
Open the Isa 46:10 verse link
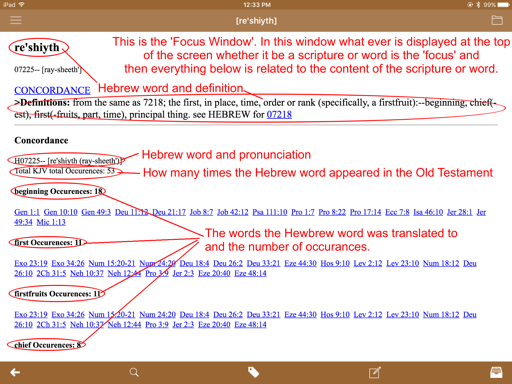tap(428, 212)
